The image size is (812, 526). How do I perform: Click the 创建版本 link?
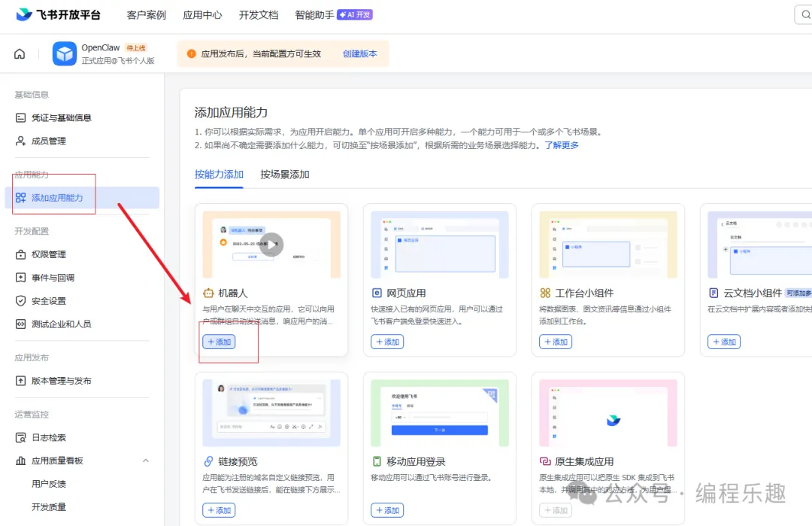(359, 53)
